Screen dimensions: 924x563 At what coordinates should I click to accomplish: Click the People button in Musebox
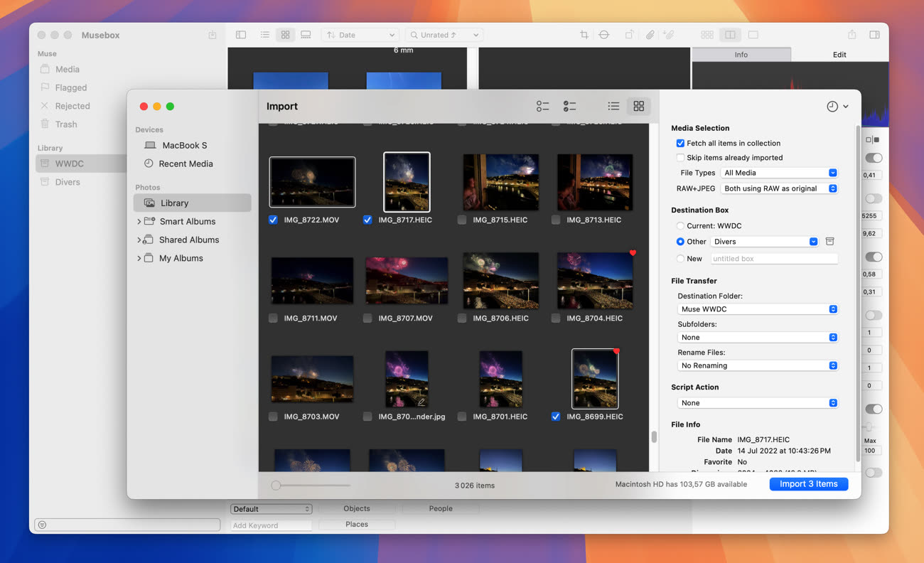coord(441,509)
